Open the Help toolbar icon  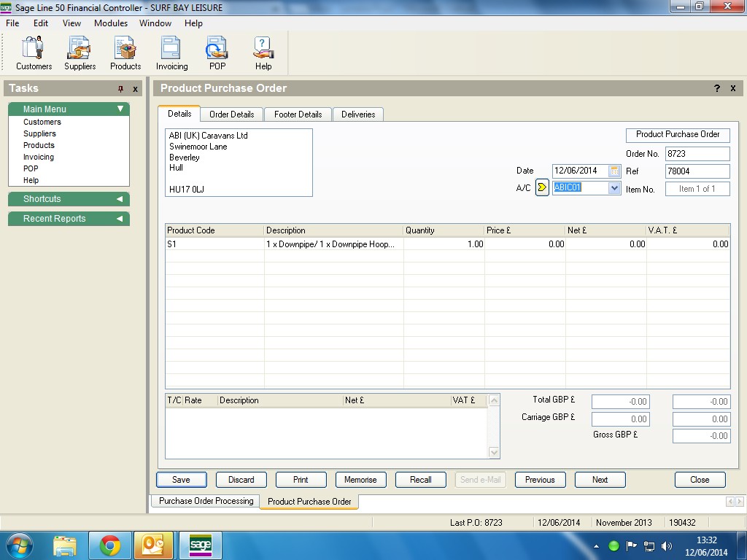click(x=263, y=53)
